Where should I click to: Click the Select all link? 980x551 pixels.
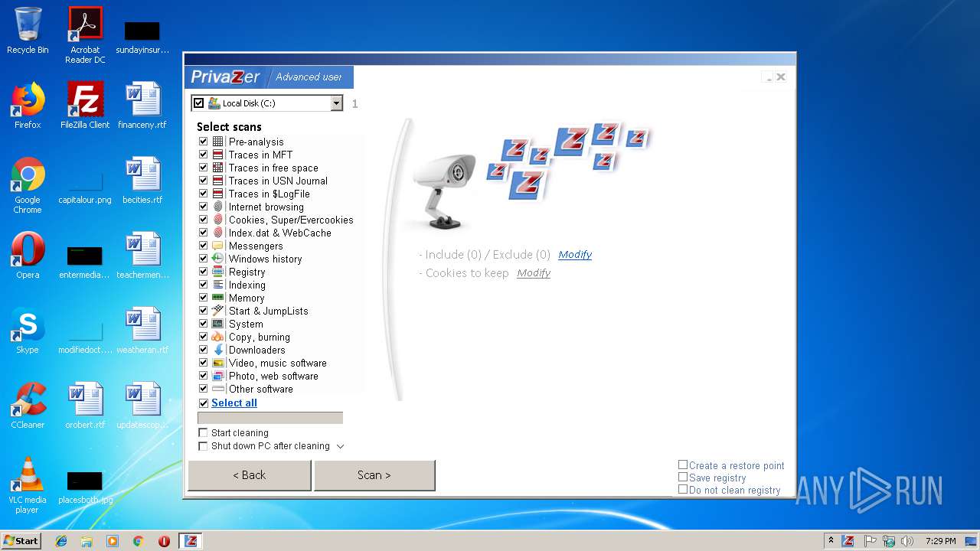click(234, 403)
